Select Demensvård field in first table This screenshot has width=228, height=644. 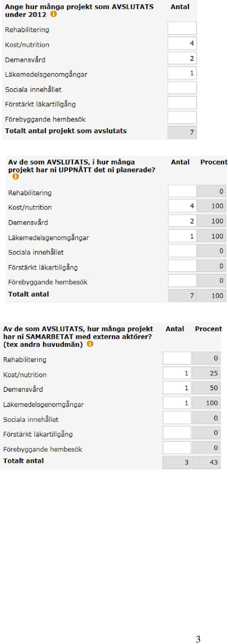pos(182,58)
